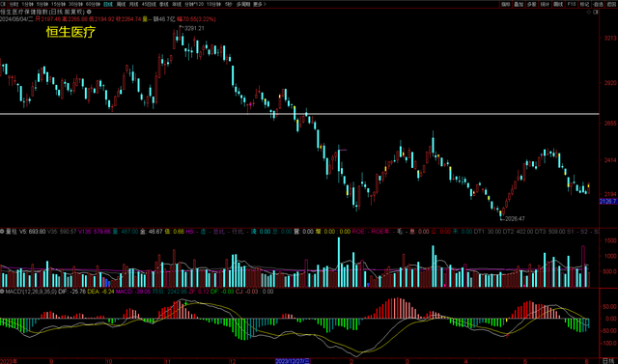Click the 画线 drawing tool button
The image size is (618, 364).
pyautogui.click(x=558, y=4)
